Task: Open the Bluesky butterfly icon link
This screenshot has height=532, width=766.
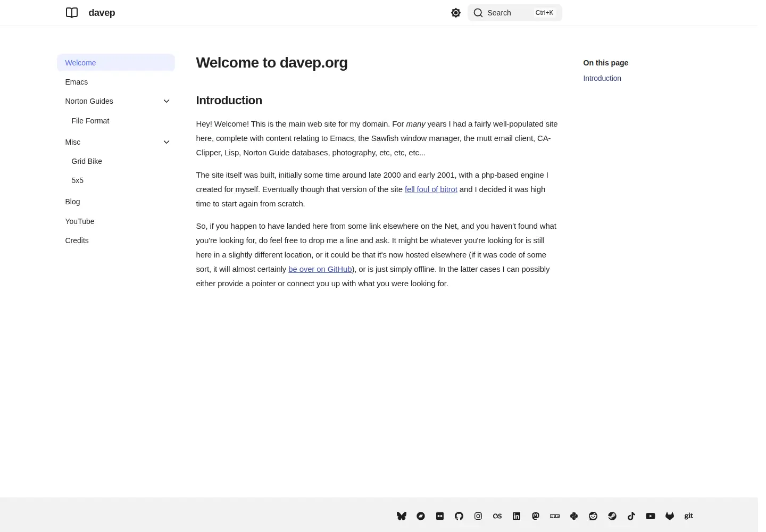Action: (x=402, y=516)
